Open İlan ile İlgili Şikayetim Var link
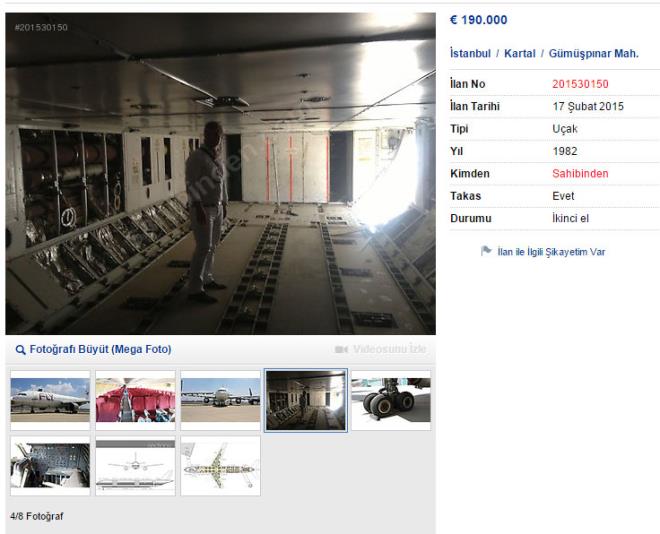The height and width of the screenshot is (534, 660). (x=551, y=252)
